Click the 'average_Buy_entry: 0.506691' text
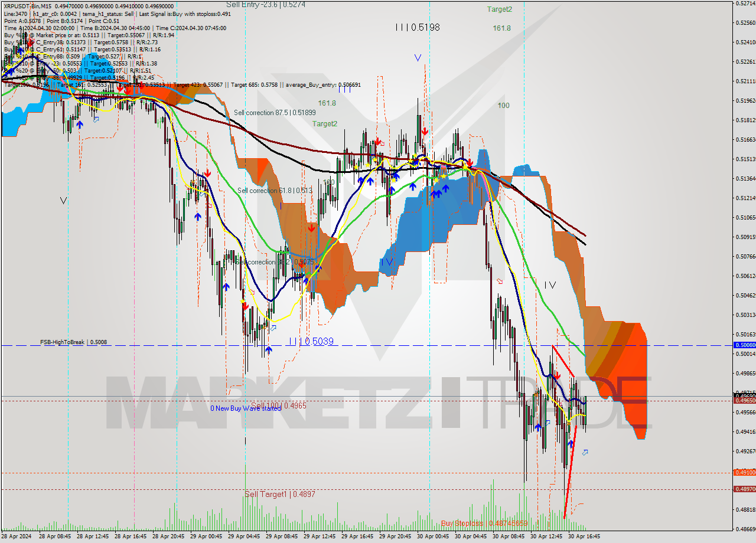The image size is (756, 543). [x=323, y=84]
